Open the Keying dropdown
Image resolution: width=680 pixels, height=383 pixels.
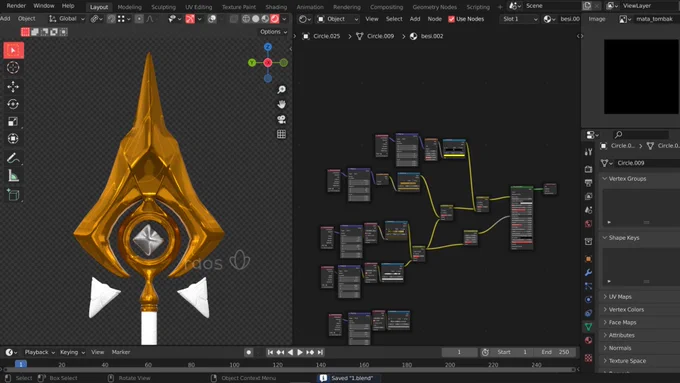pyautogui.click(x=72, y=352)
